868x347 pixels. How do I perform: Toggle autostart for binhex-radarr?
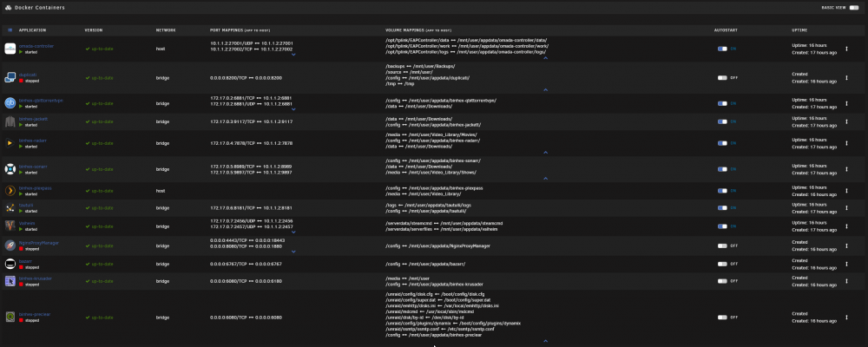722,143
